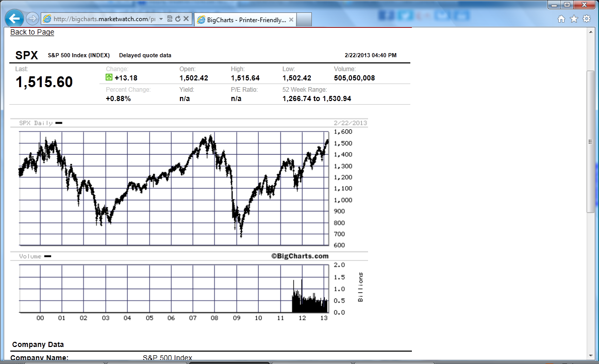Click the Company Data heading
The image size is (599, 364).
tap(38, 344)
